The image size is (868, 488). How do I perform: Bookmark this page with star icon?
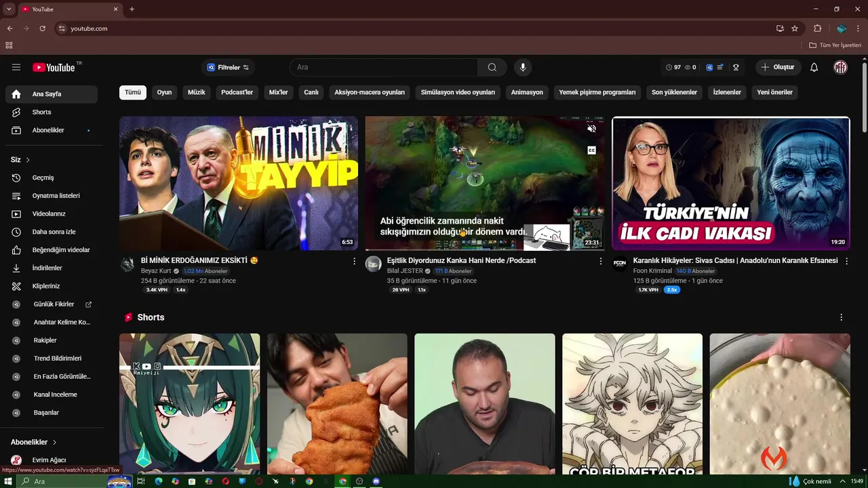click(795, 28)
